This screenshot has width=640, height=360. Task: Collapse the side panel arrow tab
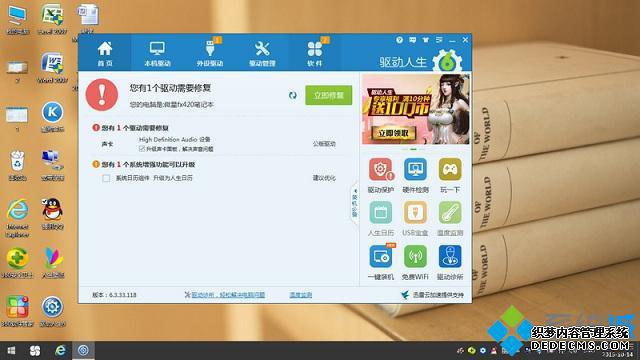[354, 203]
